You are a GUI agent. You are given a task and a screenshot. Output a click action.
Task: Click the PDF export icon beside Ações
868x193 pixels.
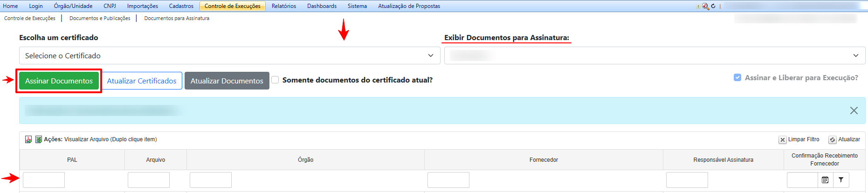pyautogui.click(x=28, y=139)
